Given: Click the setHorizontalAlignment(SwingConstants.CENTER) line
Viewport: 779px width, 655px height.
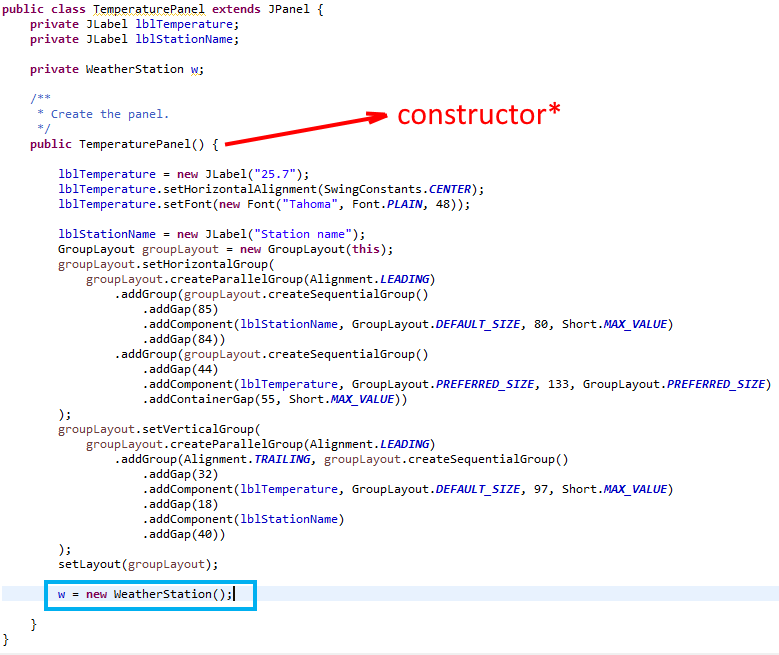Looking at the screenshot, I should coord(271,189).
